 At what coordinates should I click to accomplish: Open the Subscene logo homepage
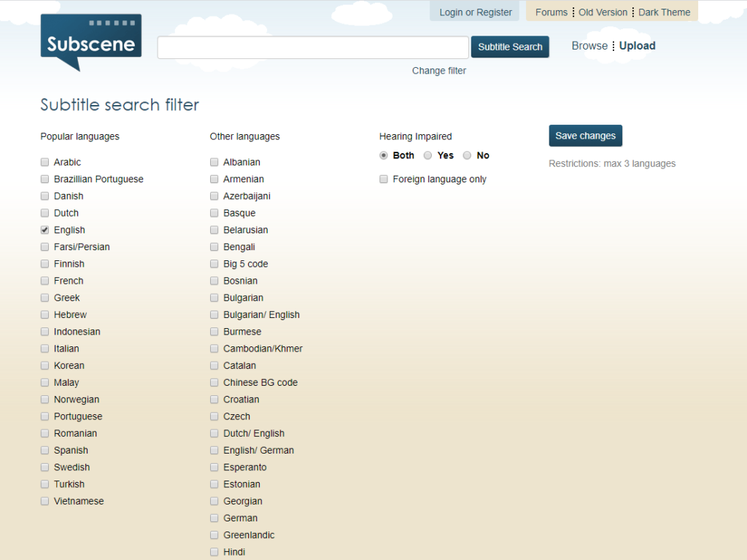[91, 43]
